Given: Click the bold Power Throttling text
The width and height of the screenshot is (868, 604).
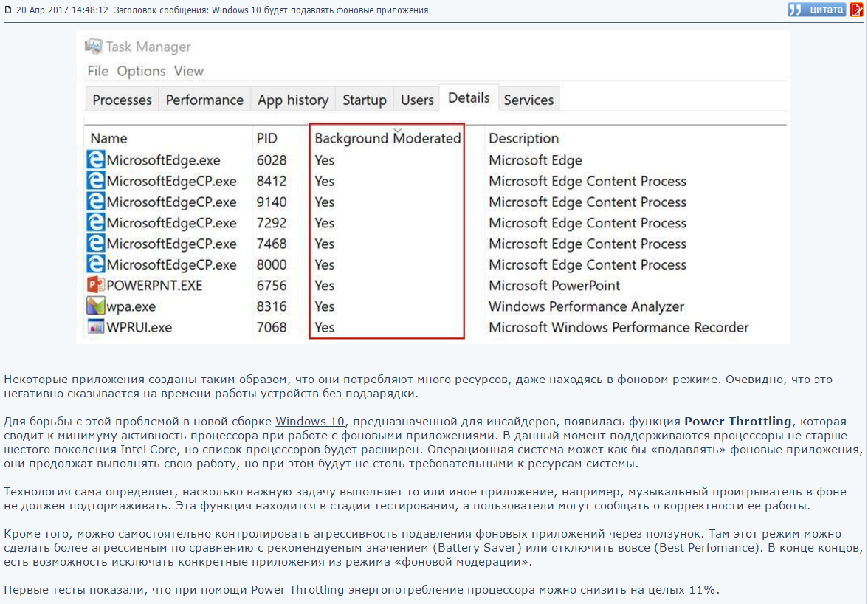Looking at the screenshot, I should [738, 422].
